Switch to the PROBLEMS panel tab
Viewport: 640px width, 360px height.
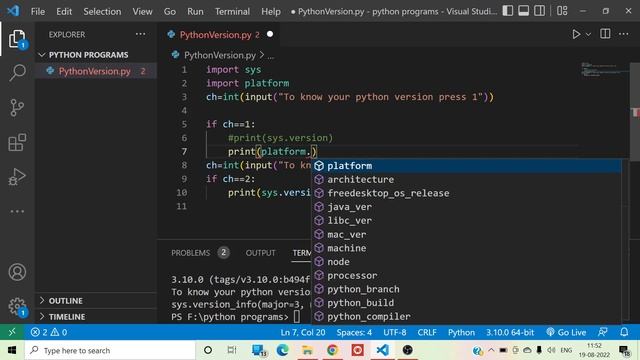coord(190,253)
